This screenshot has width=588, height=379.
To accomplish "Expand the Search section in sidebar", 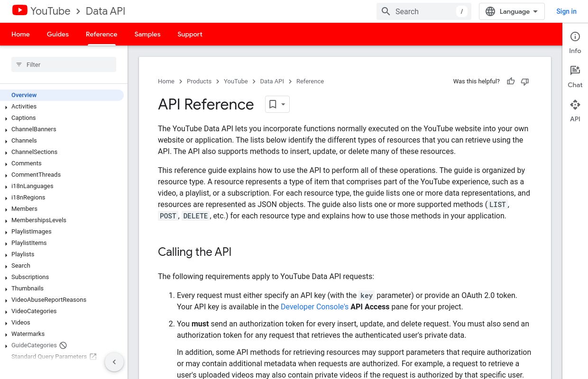I will 6,266.
